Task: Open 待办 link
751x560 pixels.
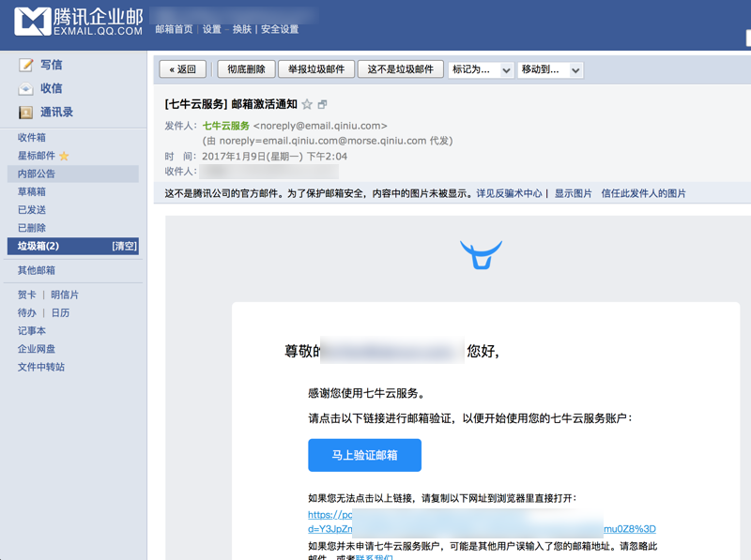Action: 27,313
